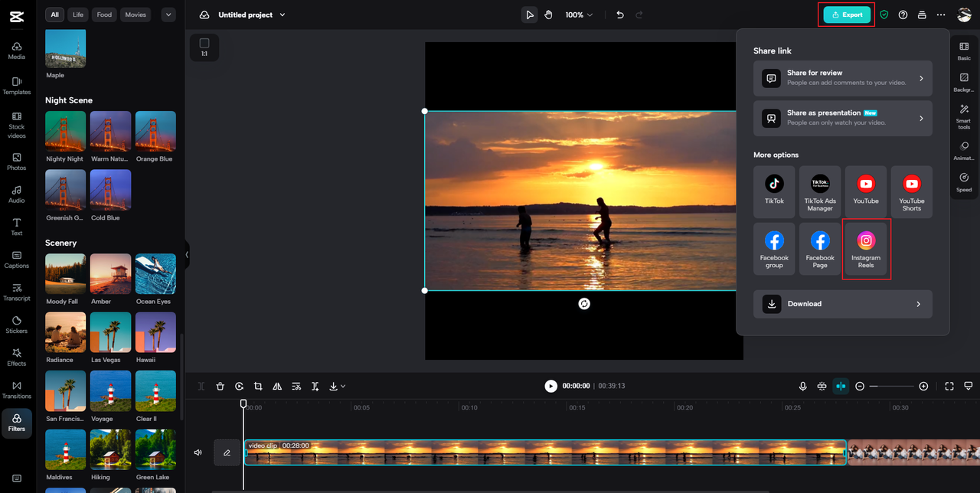
Task: Mute the video track's speaker icon
Action: (198, 452)
